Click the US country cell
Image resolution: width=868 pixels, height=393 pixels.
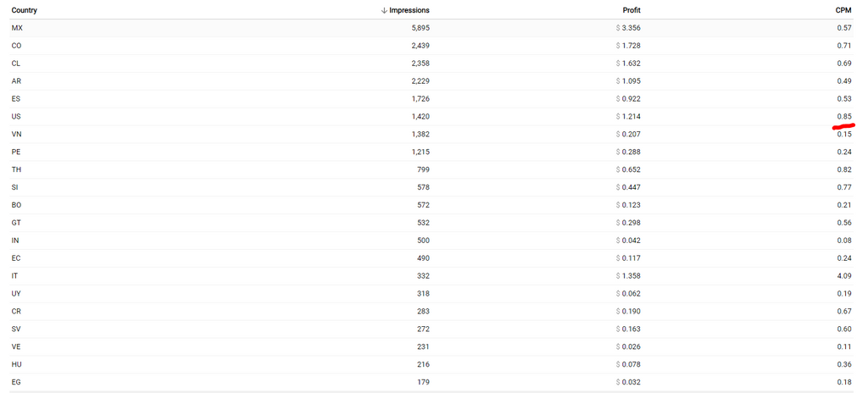(x=16, y=117)
